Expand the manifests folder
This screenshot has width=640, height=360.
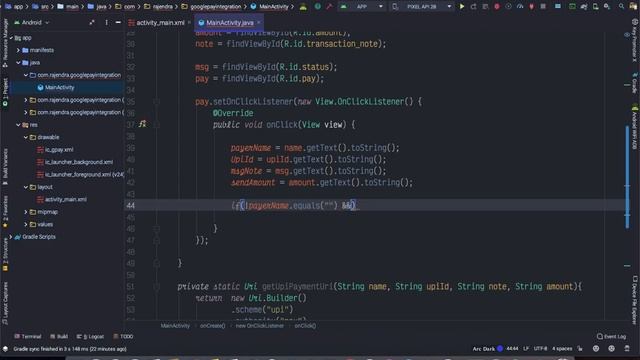tap(18, 50)
